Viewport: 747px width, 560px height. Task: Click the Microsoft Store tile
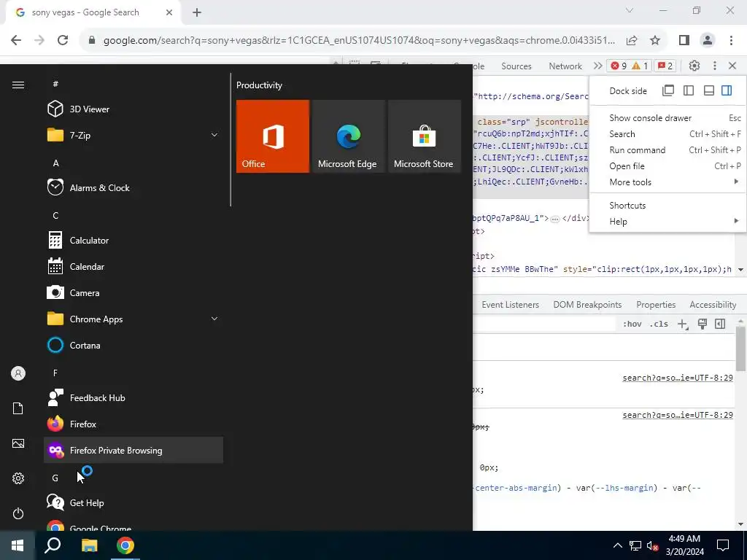pyautogui.click(x=424, y=136)
